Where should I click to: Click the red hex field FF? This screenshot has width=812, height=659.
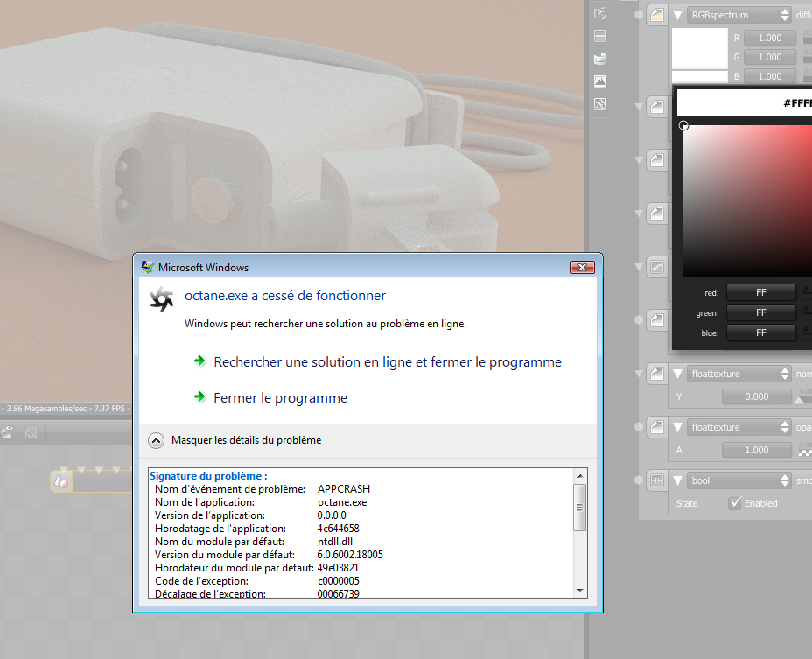(x=760, y=292)
